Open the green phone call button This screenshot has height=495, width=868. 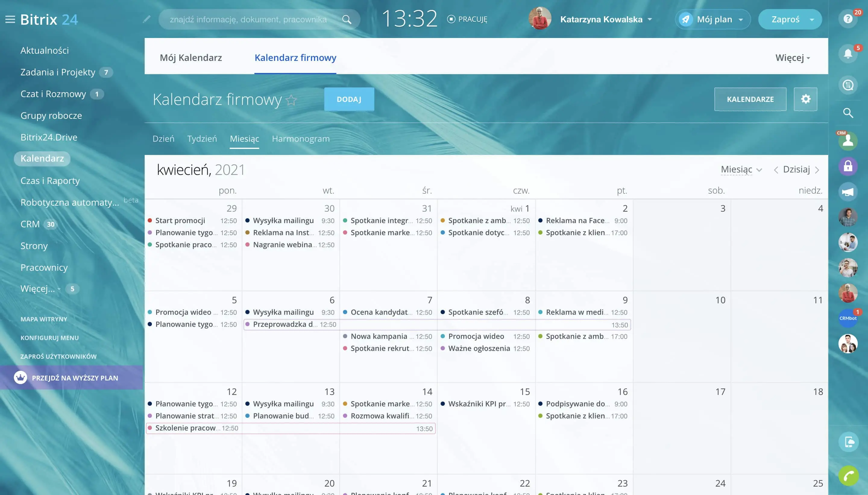click(x=848, y=475)
